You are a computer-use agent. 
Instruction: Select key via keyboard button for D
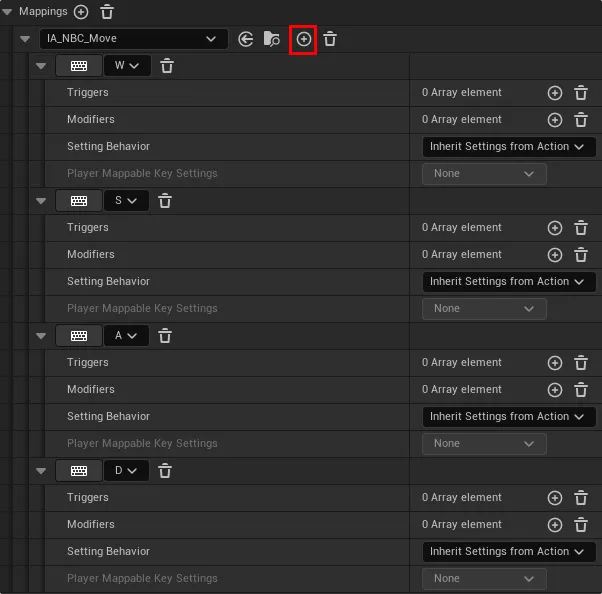pos(79,471)
